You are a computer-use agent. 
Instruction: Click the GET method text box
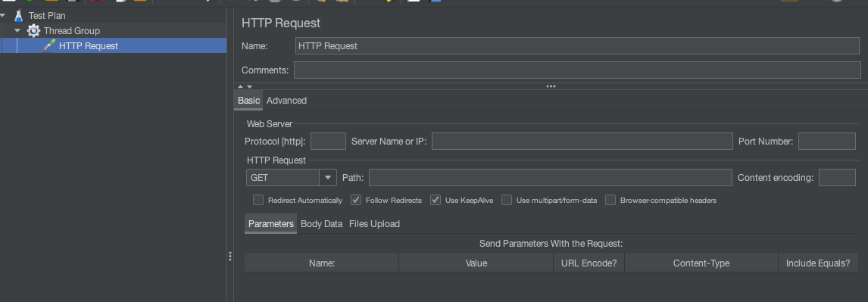(x=283, y=178)
